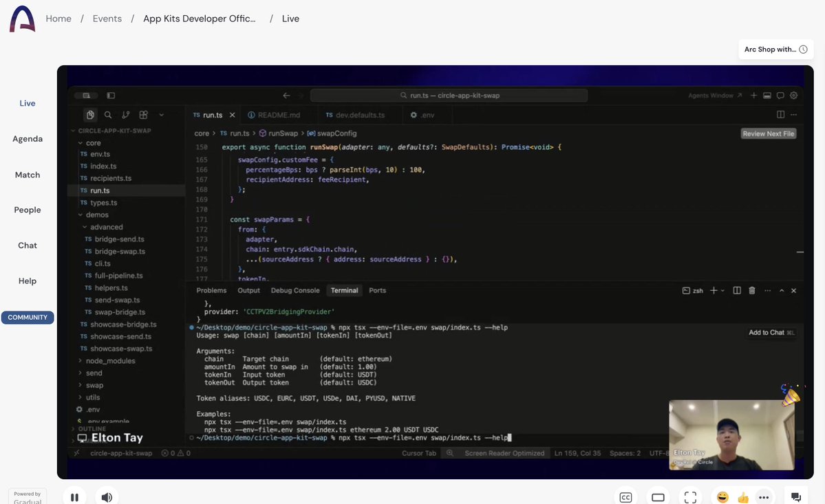Screen dimensions: 825x504
Task: Close the run.ts editor tab
Action: point(232,115)
